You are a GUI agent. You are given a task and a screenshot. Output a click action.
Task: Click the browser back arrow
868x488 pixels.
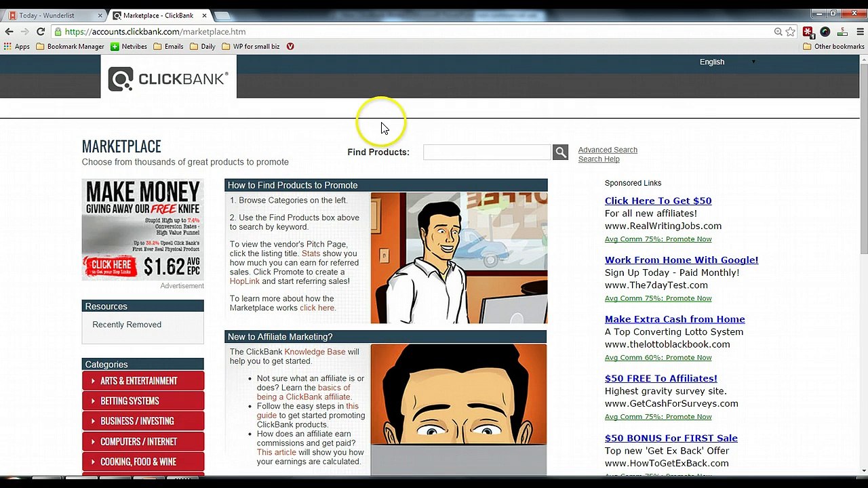[x=9, y=32]
